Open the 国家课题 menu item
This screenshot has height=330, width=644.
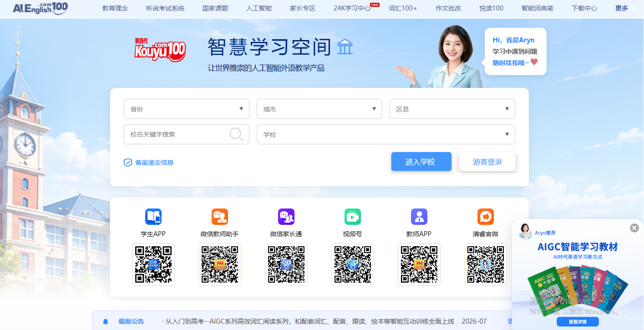(x=215, y=8)
